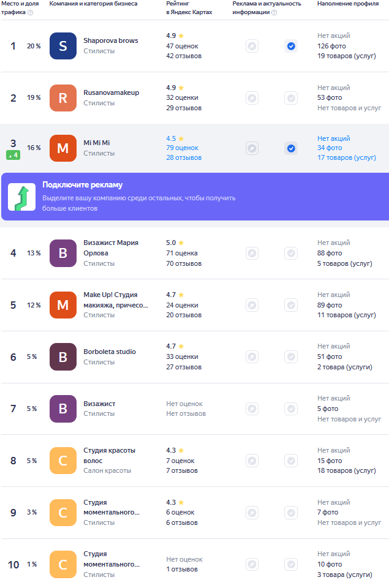Image resolution: width=389 pixels, height=588 pixels.
Task: Click the 'Подключите рекламу' banner heading
Action: pyautogui.click(x=83, y=185)
